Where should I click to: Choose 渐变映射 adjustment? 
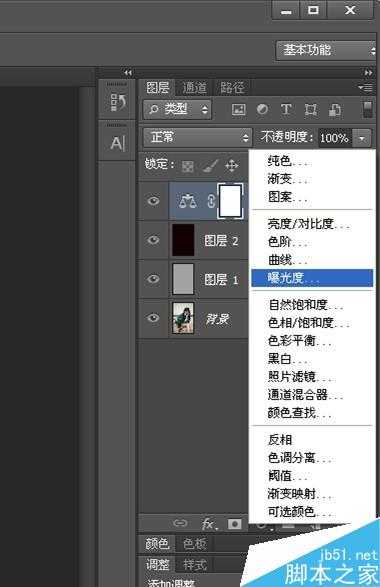(311, 493)
